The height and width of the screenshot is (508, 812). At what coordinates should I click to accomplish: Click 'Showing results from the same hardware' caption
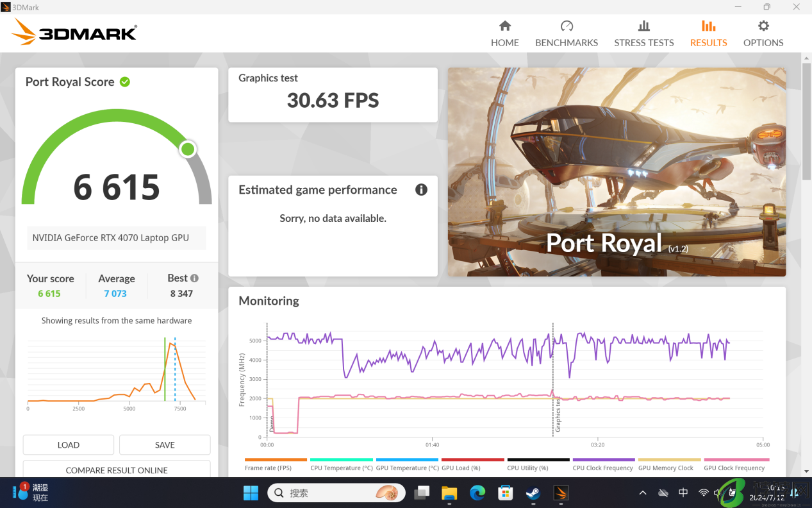(117, 321)
